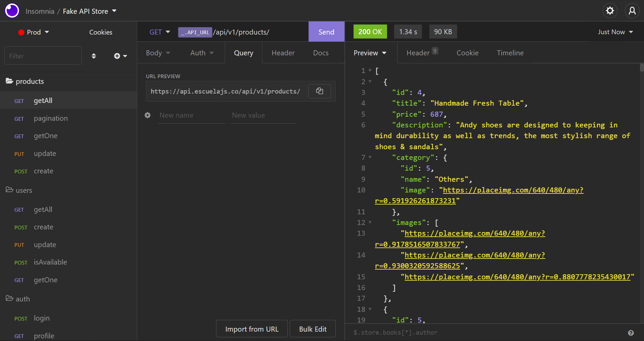Click the 1.34 s response time
The width and height of the screenshot is (644, 341).
(408, 32)
